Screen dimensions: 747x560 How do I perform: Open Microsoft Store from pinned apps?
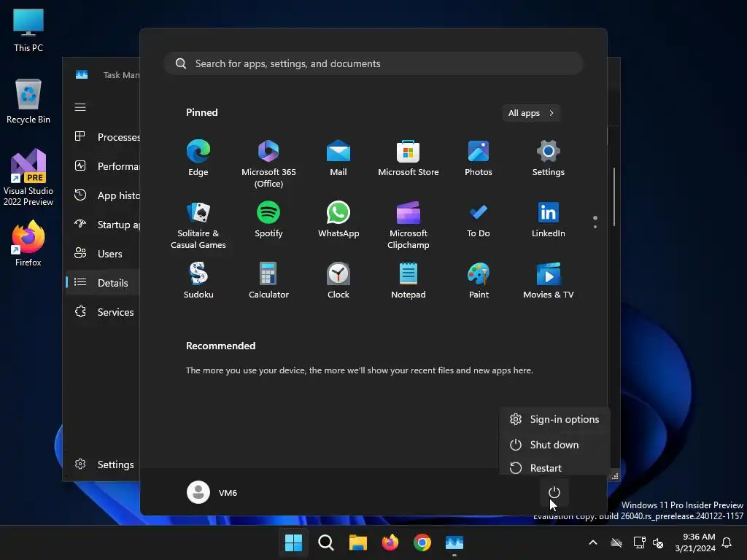(409, 158)
